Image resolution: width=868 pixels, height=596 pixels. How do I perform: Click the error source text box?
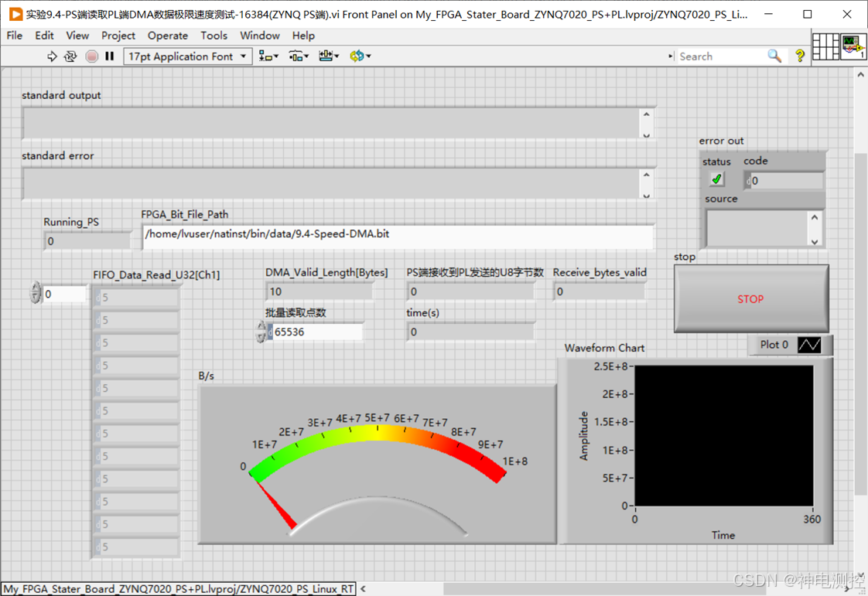click(757, 229)
